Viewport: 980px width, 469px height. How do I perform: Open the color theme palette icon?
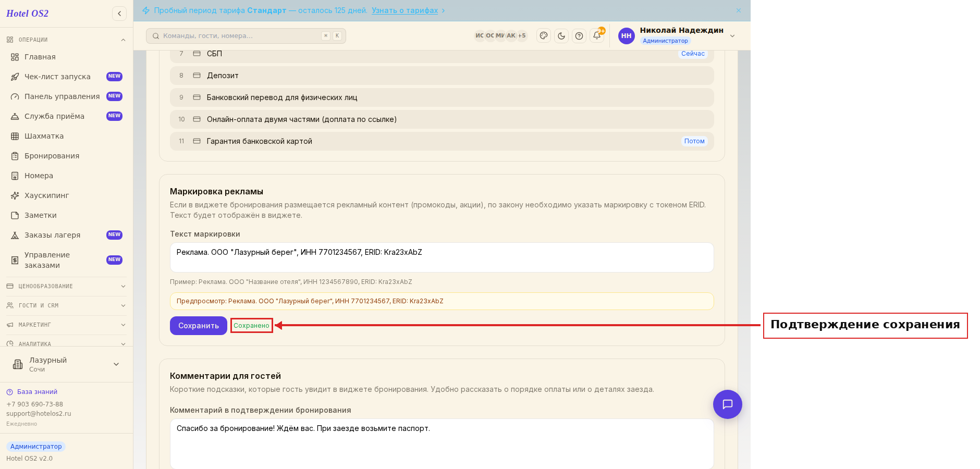[544, 36]
